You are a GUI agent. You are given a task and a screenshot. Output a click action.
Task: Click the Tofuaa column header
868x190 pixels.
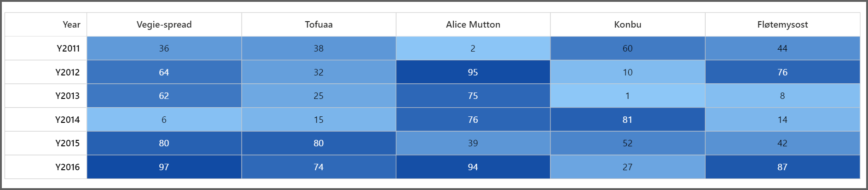318,24
